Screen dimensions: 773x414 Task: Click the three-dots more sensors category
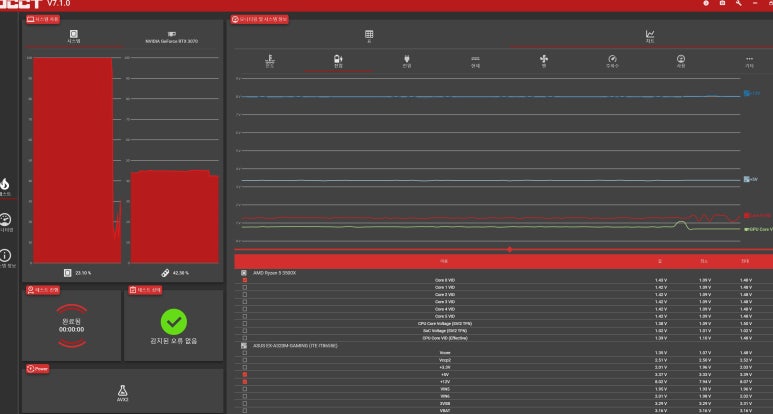(x=749, y=62)
